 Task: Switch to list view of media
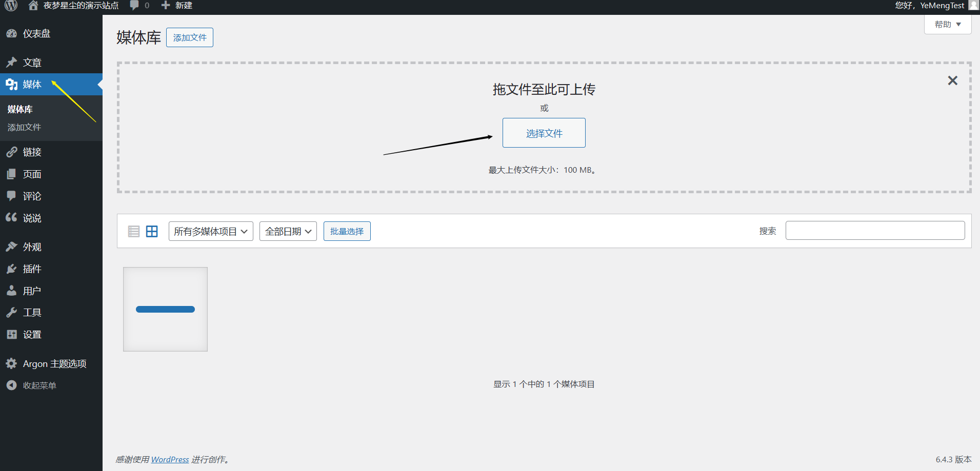134,232
